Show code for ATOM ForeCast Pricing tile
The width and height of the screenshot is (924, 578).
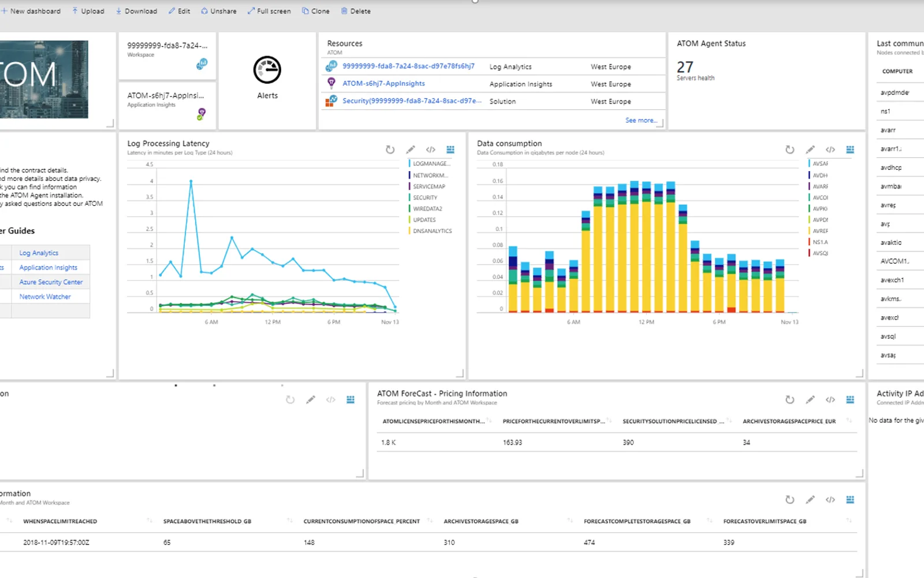point(830,400)
